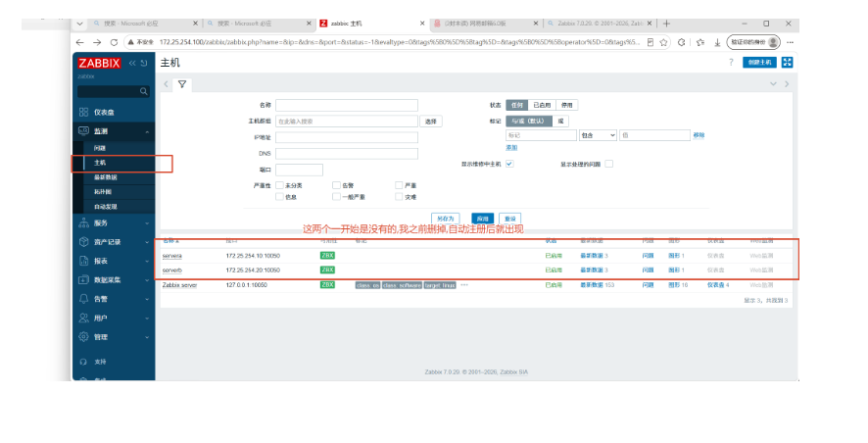Check 显示处理的问题 checkbox
This screenshot has width=868, height=443.
click(x=609, y=164)
